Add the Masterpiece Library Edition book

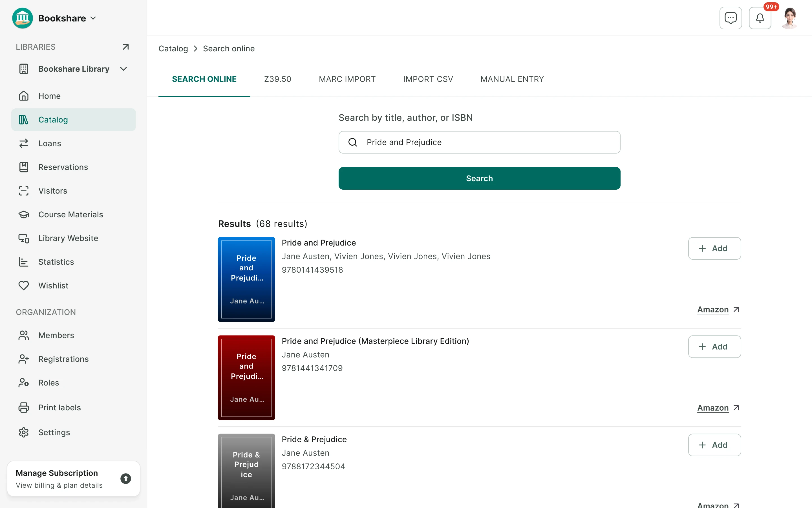pos(714,347)
